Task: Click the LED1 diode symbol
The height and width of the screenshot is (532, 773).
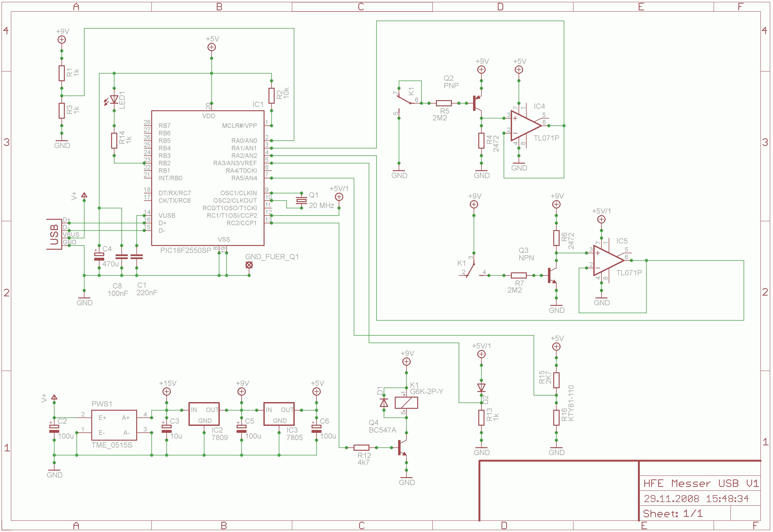Action: click(x=114, y=99)
